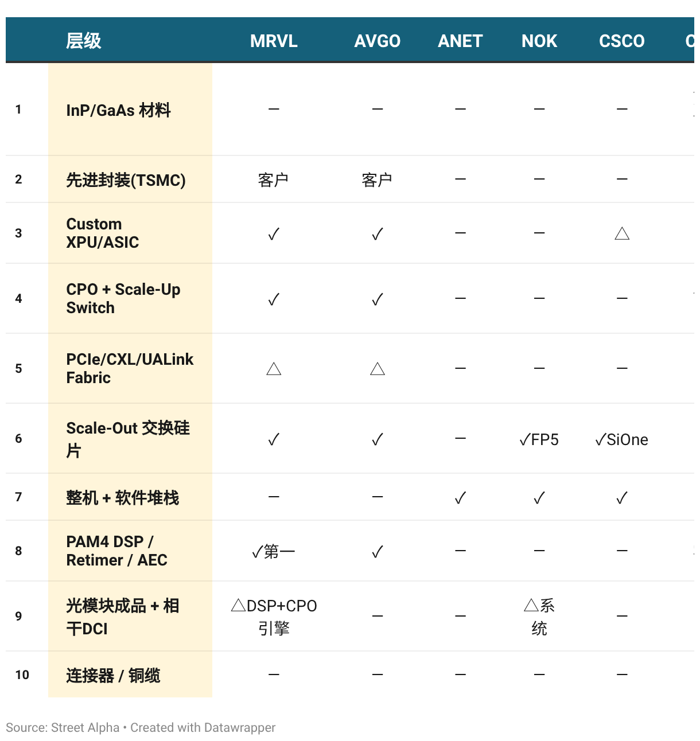Click the MRVL column header
700x741 pixels.
[x=274, y=41]
